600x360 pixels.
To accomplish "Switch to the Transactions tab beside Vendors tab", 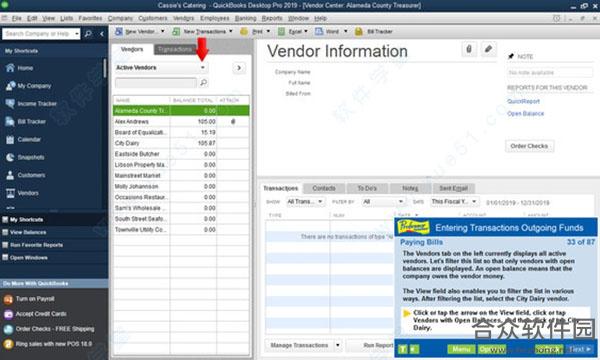I will [x=175, y=49].
